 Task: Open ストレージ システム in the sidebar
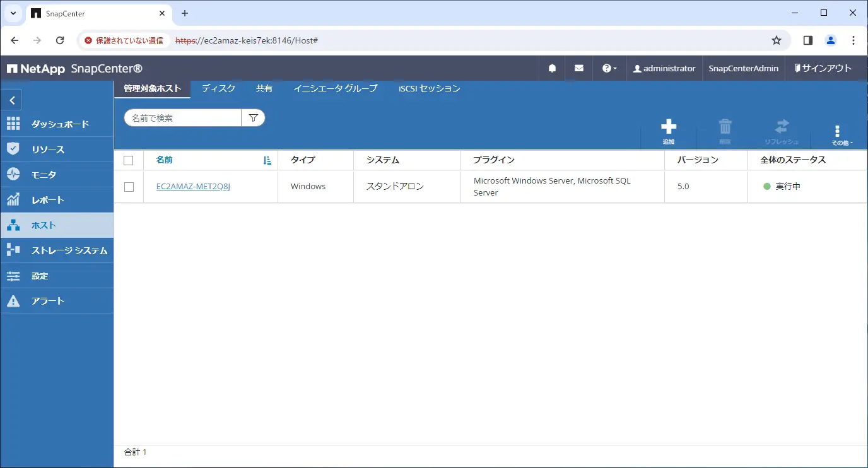57,250
